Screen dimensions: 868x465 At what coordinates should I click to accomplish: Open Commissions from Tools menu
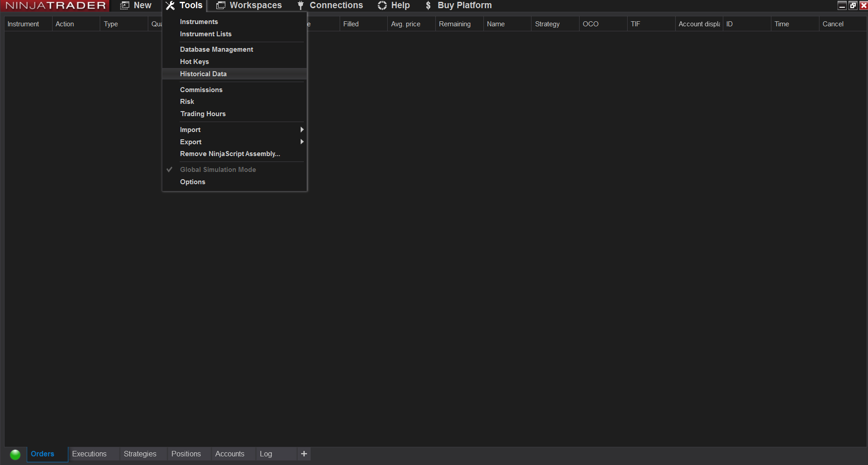point(234,90)
